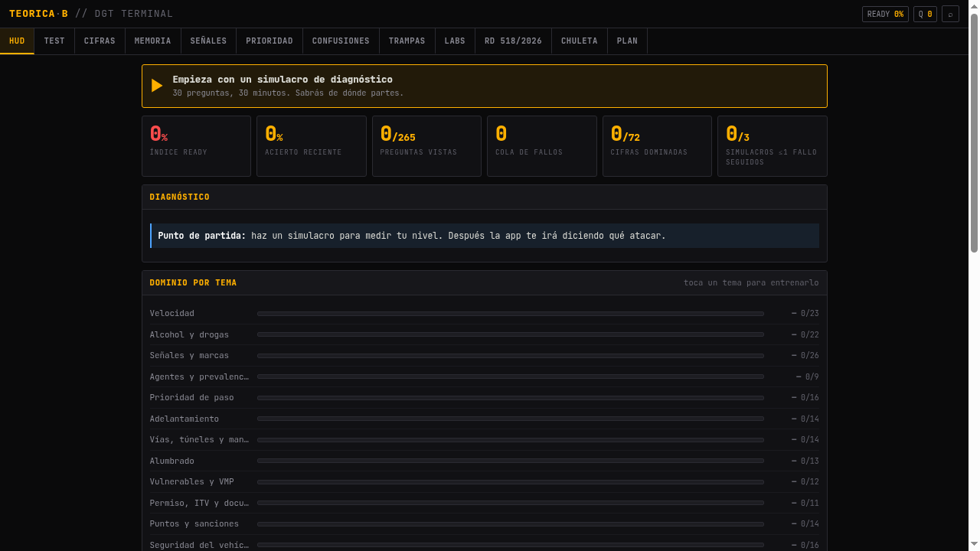Switch to the PRIORIDAD tab
This screenshot has height=551, width=980.
point(269,41)
